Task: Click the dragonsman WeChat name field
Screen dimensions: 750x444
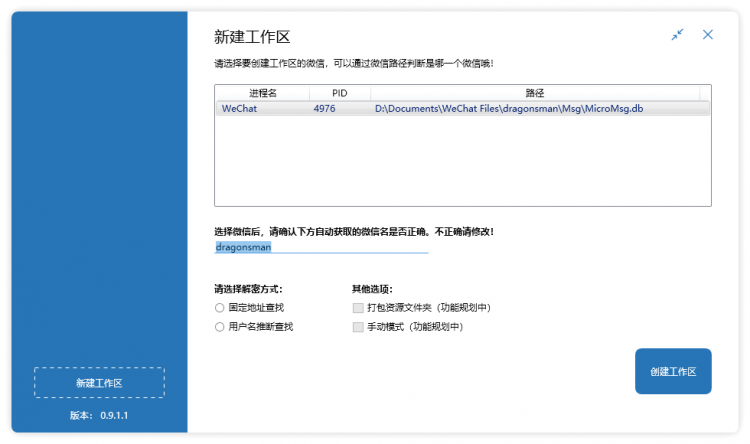Action: pos(321,247)
